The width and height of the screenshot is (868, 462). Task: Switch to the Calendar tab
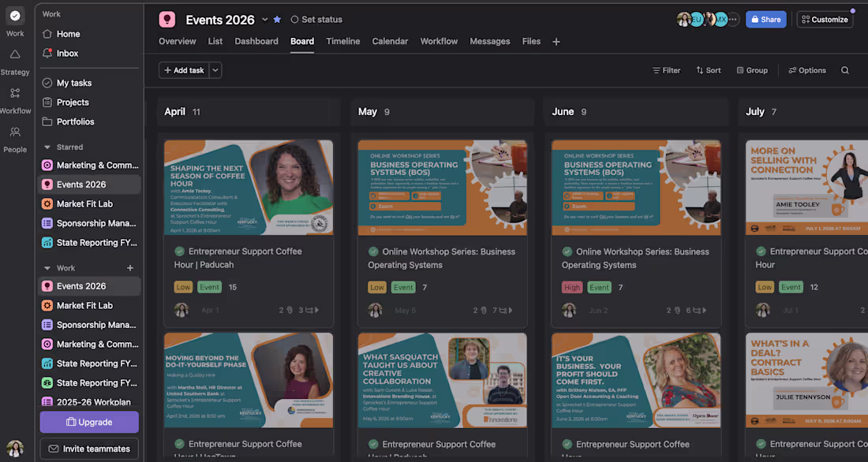click(x=390, y=42)
